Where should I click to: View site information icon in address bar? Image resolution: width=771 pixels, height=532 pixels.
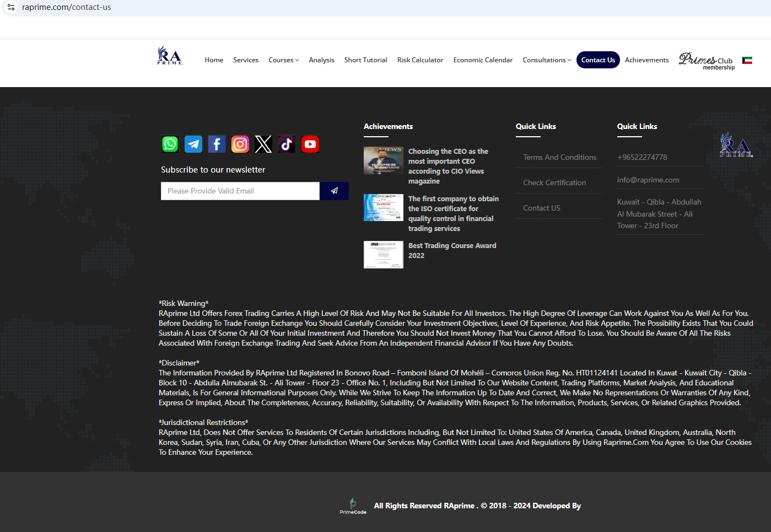[x=11, y=7]
